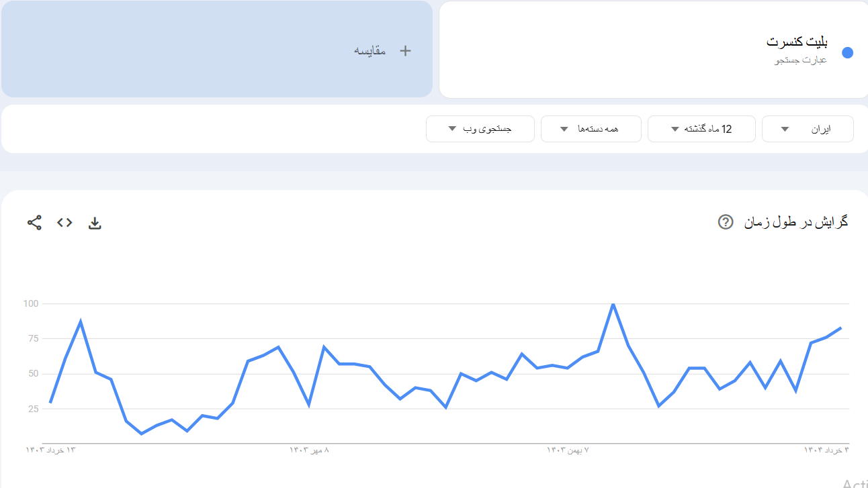This screenshot has height=488, width=868.
Task: Click the ۷ بهمن ۱۴۰۳ axis date label
Action: tap(568, 450)
